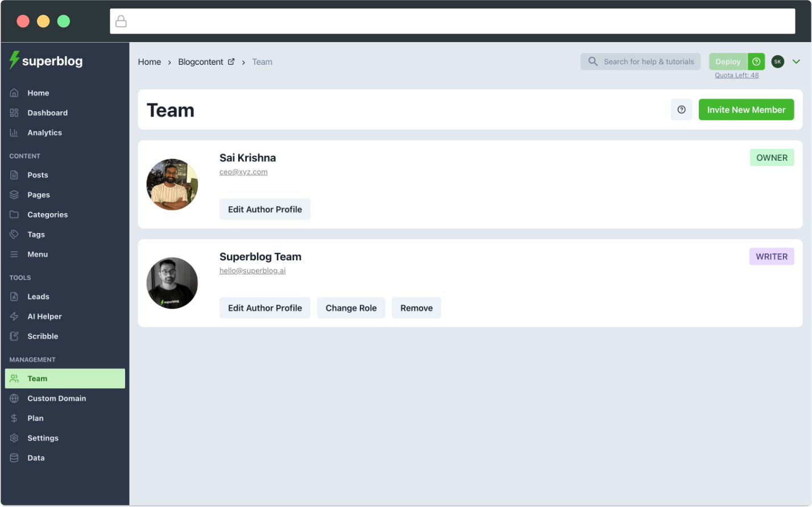Click the search for help and tutorials field
Viewport: 812px width, 507px height.
coord(640,61)
